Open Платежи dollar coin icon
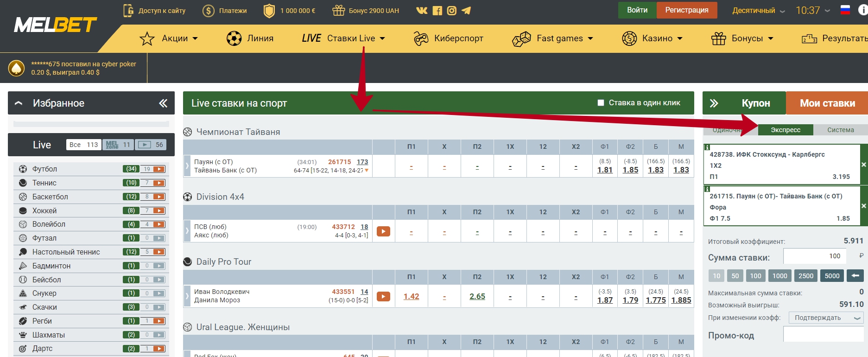868x357 pixels. point(209,10)
